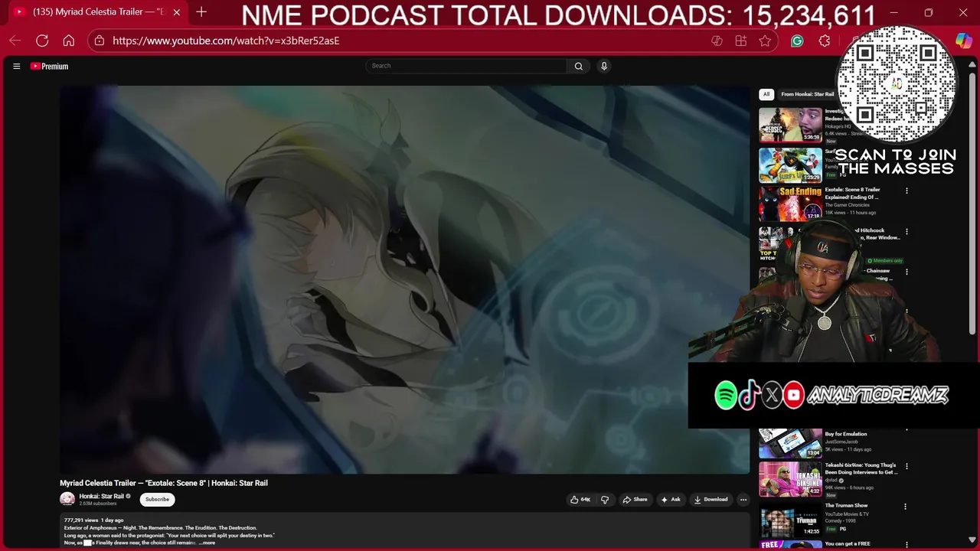Screen dimensions: 980x551
Task: Open The Truman Show movie thumbnail
Action: [x=790, y=519]
